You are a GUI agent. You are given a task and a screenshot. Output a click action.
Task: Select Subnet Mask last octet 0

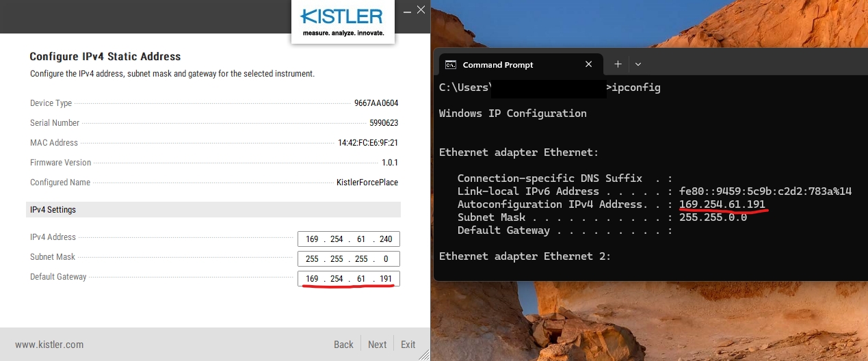[386, 260]
